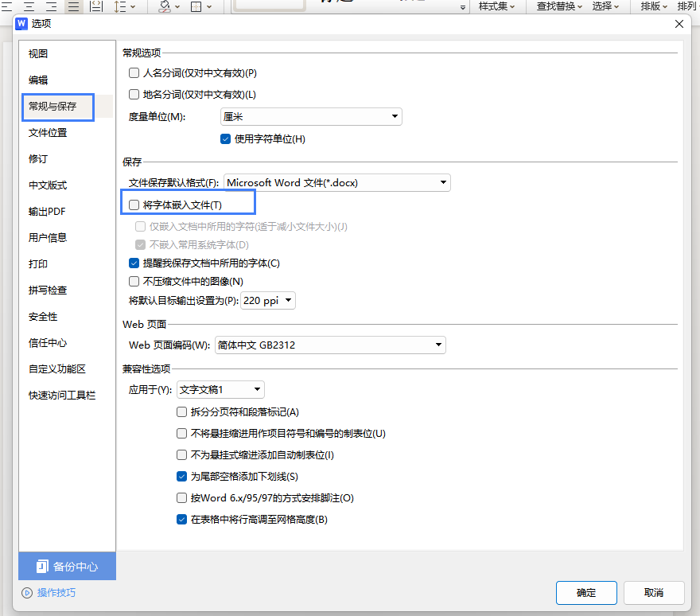Check 按Word 6.x/95/97的方式安排脚注
Screen dimensions: 700x616
tap(181, 497)
